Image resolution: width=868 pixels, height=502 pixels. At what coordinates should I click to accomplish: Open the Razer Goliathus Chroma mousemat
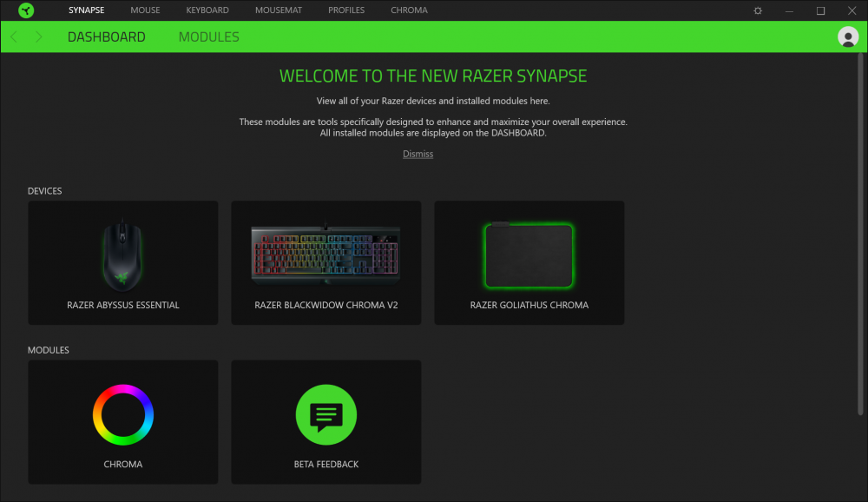point(529,262)
